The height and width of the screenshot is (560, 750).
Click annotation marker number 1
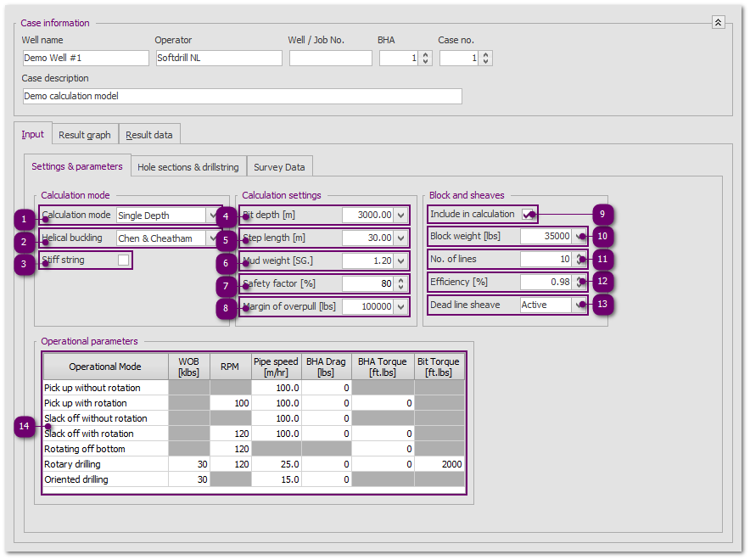pos(25,218)
